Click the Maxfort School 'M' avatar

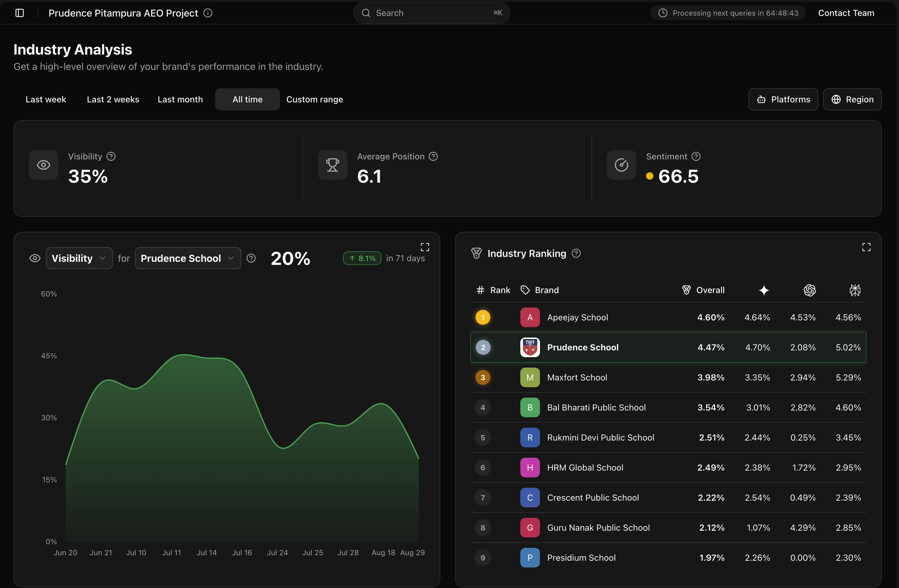530,377
